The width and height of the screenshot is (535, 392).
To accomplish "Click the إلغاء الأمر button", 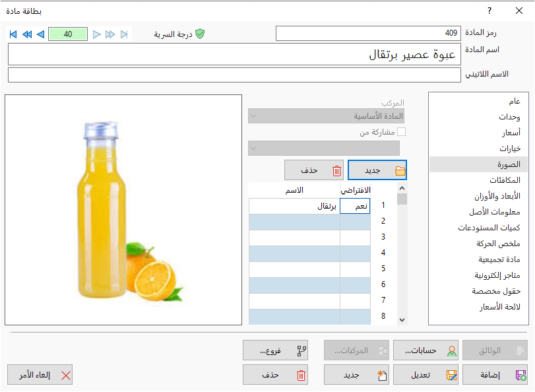I will click(x=40, y=375).
